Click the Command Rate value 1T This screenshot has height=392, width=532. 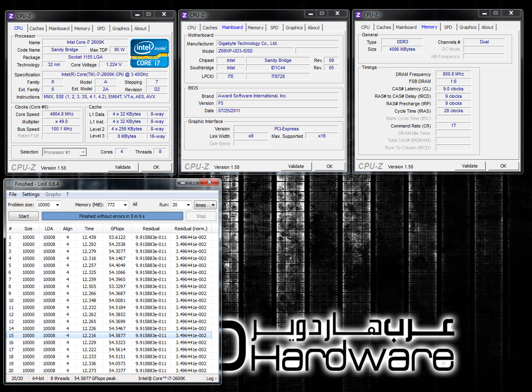pyautogui.click(x=453, y=125)
